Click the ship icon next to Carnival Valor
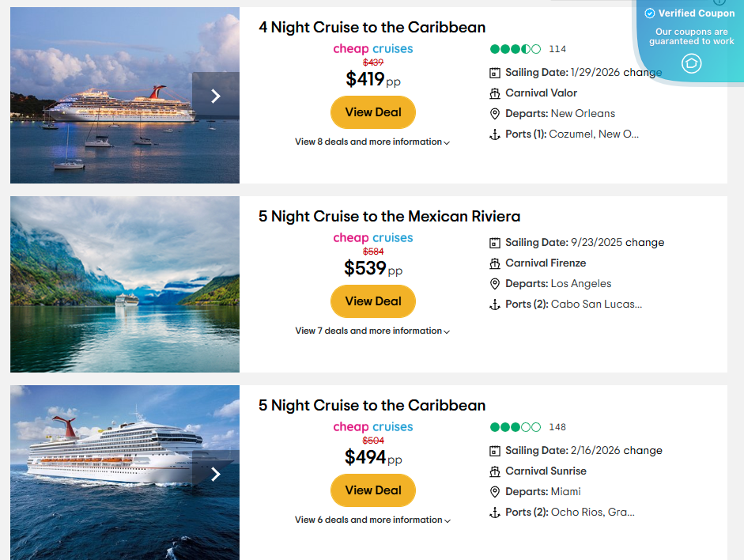 click(x=494, y=93)
